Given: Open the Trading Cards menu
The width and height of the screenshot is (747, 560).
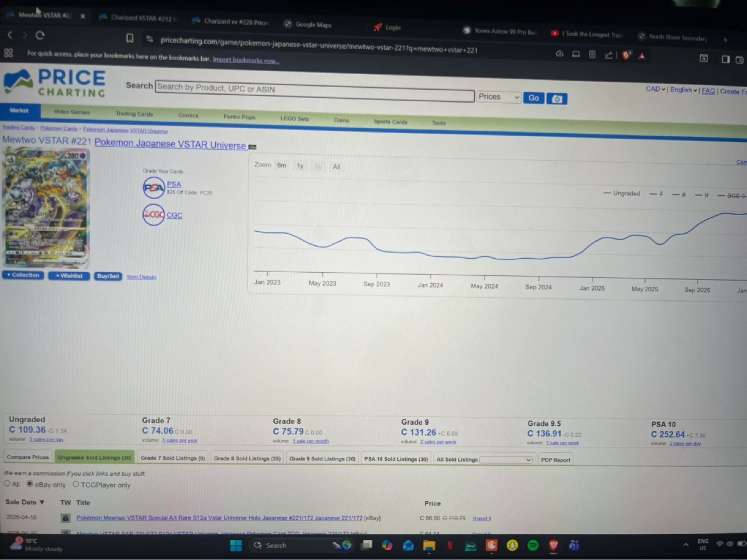Looking at the screenshot, I should pos(134,114).
